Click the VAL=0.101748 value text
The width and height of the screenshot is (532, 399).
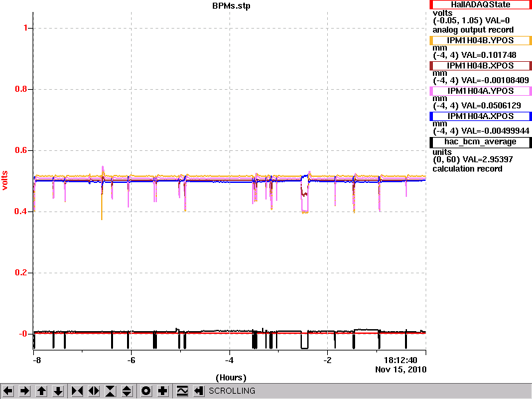(489, 55)
